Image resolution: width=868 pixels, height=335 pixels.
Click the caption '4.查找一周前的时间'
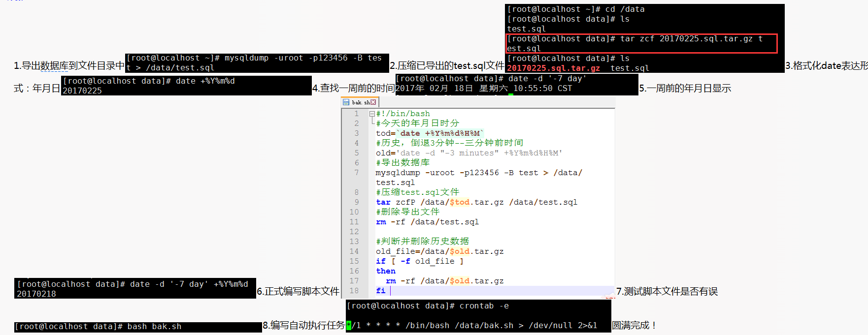tap(354, 89)
